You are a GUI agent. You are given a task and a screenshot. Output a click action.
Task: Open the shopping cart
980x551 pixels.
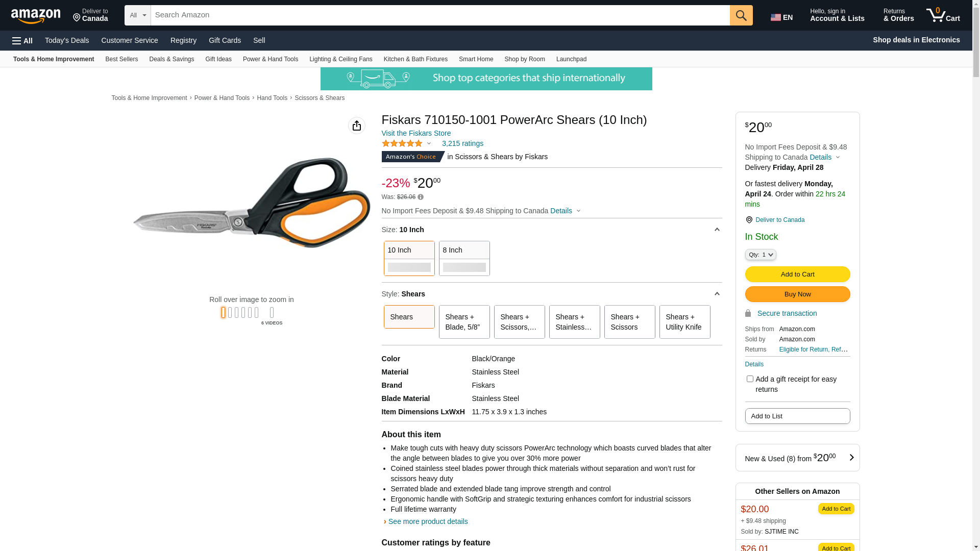point(943,15)
